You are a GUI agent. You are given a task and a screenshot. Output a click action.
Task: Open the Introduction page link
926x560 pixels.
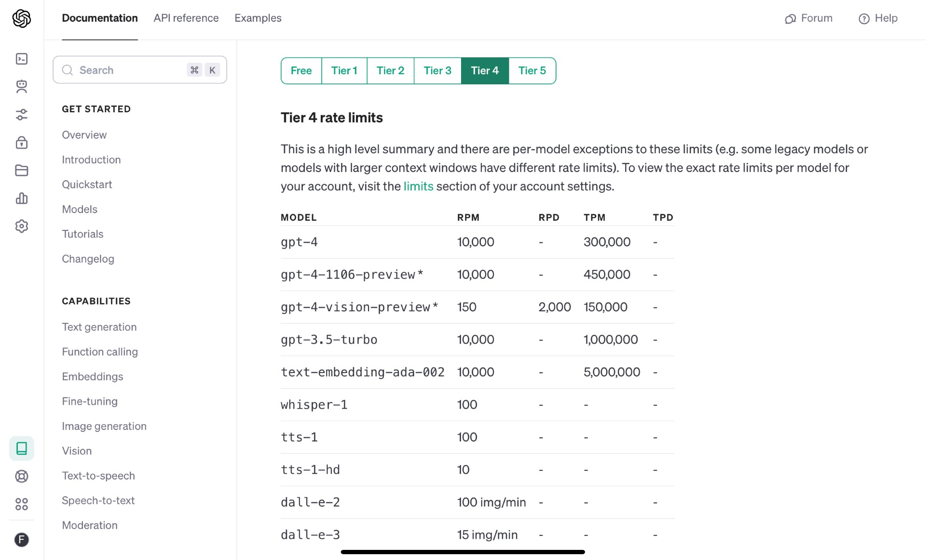coord(91,160)
